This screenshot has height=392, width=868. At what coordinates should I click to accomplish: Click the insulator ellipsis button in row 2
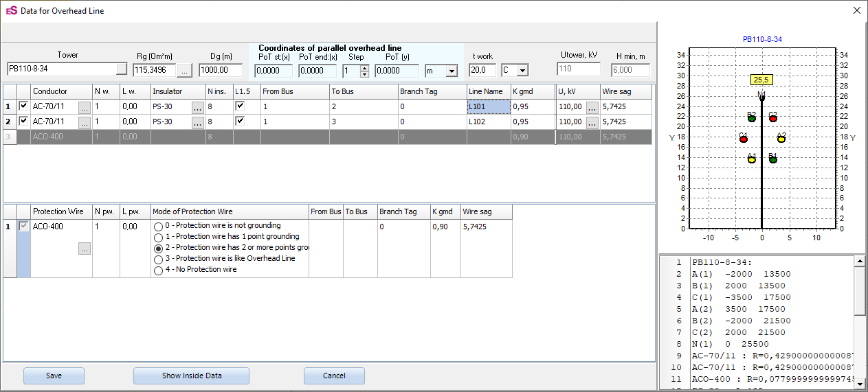[197, 122]
